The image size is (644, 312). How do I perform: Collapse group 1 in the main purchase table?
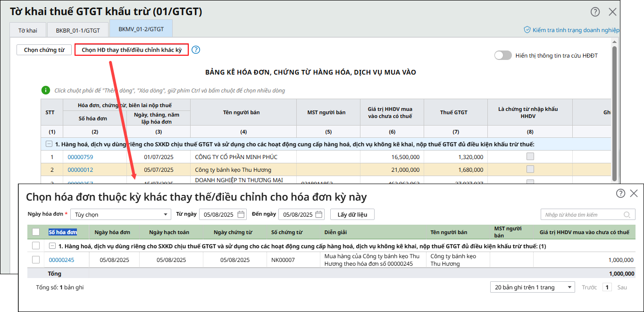pos(49,144)
